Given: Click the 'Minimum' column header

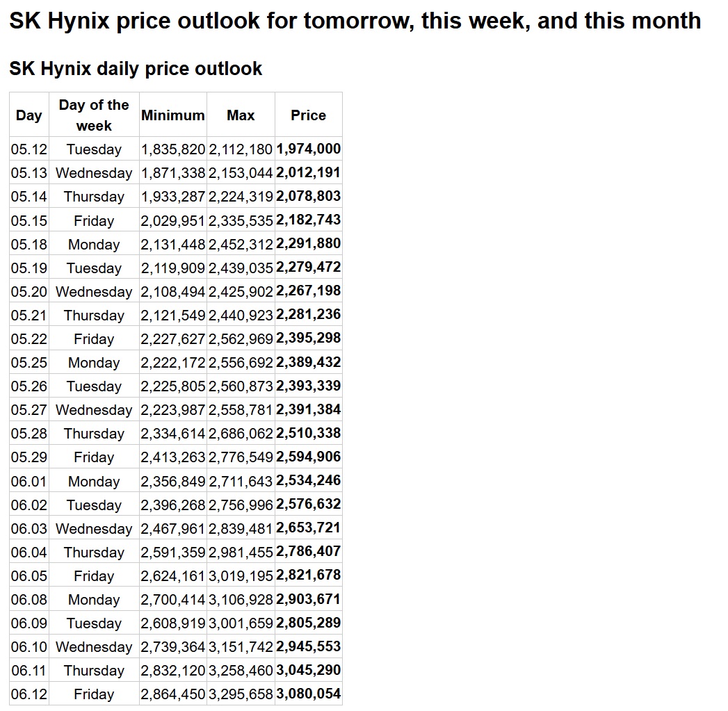Looking at the screenshot, I should click(x=172, y=115).
